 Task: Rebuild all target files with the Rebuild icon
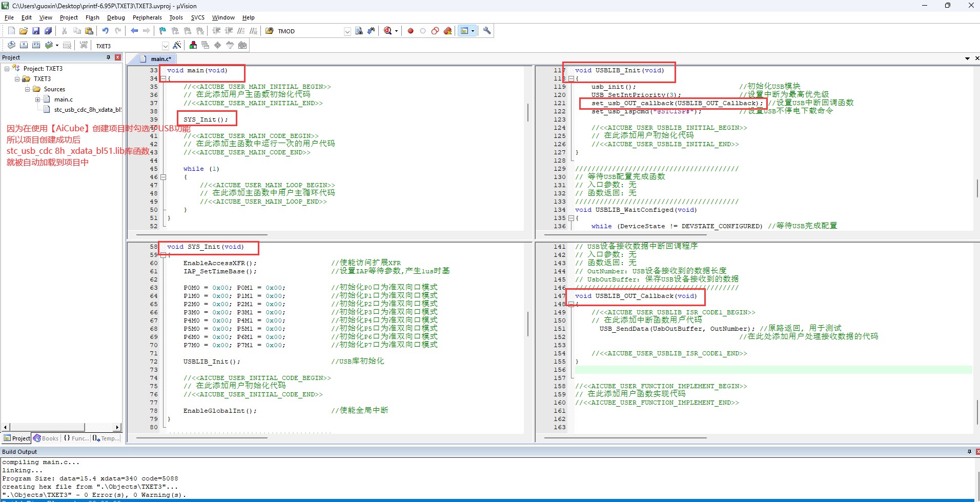tap(36, 45)
